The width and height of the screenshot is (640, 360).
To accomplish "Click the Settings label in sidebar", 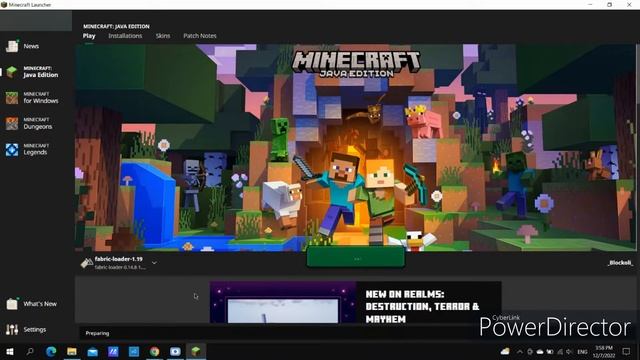I will point(35,329).
